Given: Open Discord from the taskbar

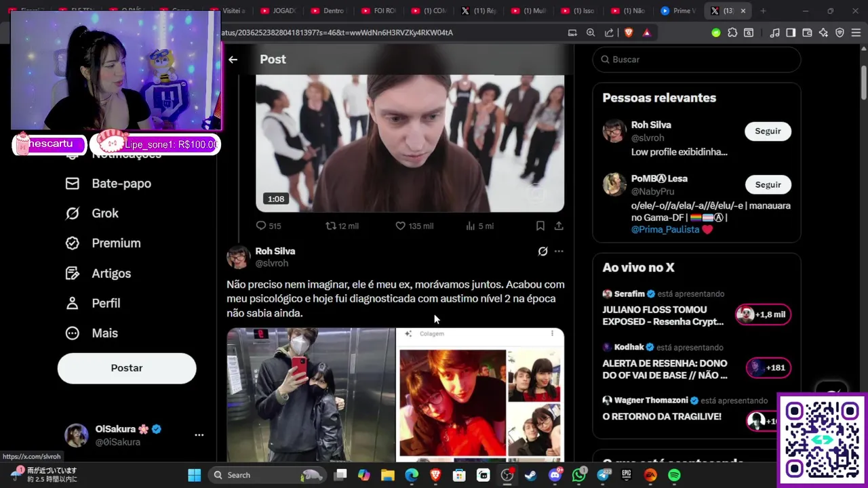Looking at the screenshot, I should (x=555, y=475).
